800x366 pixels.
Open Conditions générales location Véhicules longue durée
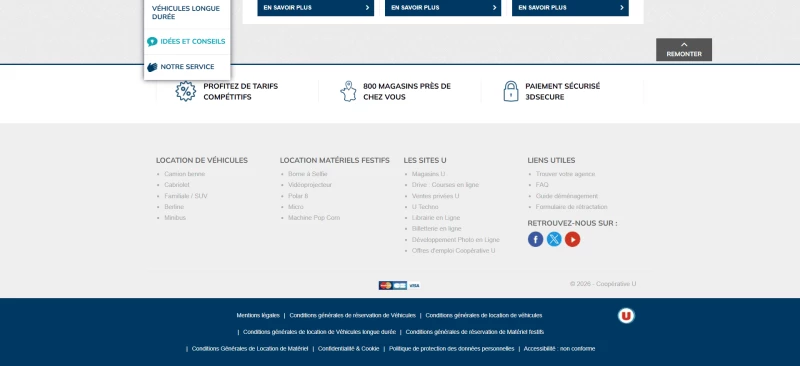[x=319, y=332]
